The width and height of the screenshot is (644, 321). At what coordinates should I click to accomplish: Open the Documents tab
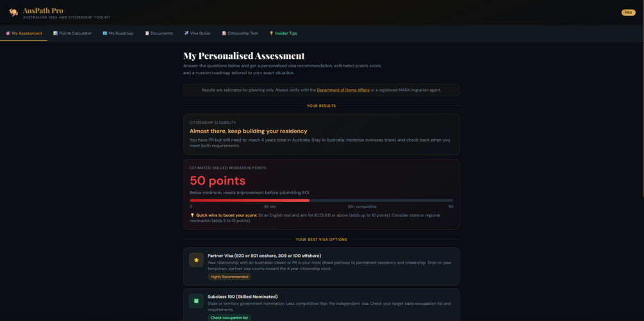(159, 33)
